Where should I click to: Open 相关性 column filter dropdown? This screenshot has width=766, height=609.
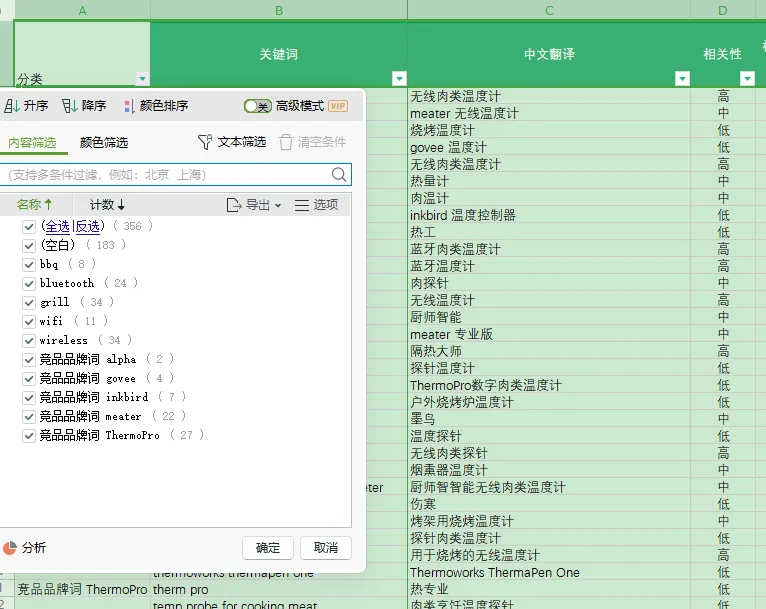tap(747, 79)
